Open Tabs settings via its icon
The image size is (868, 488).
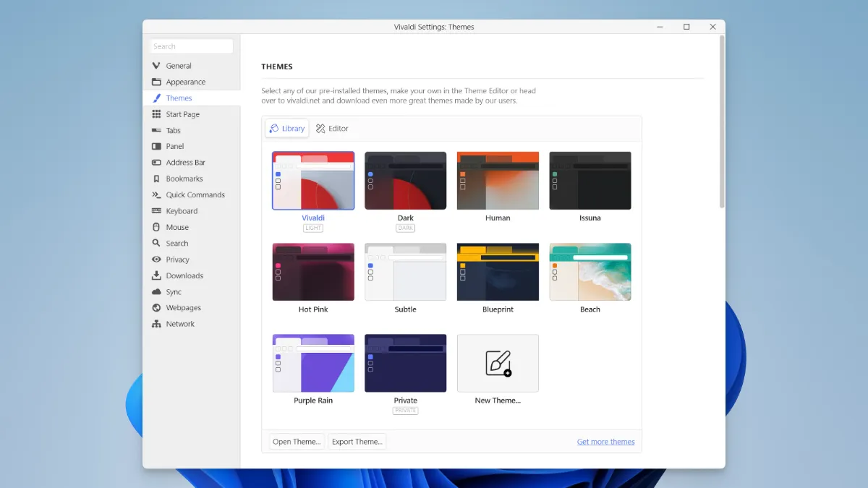click(x=156, y=130)
